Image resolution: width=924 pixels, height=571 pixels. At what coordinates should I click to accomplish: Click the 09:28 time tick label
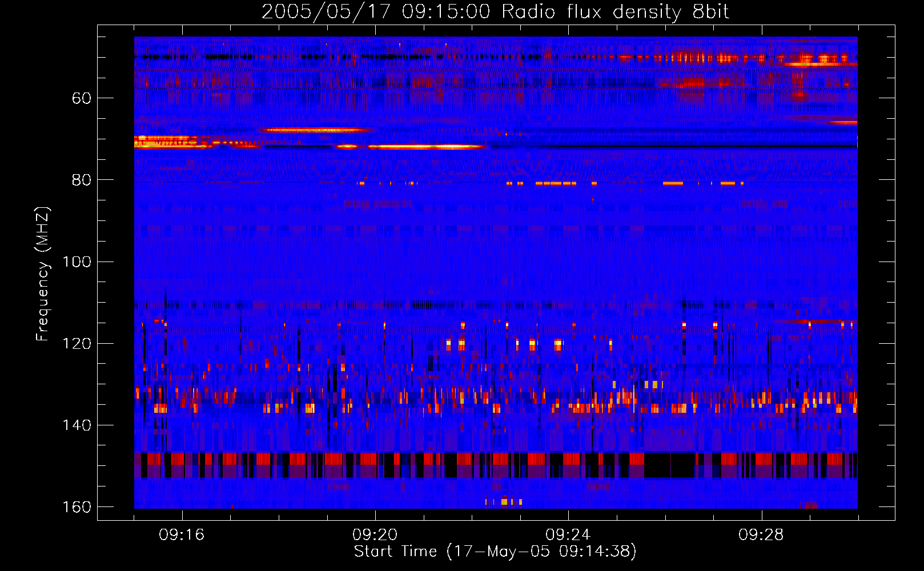coord(761,535)
